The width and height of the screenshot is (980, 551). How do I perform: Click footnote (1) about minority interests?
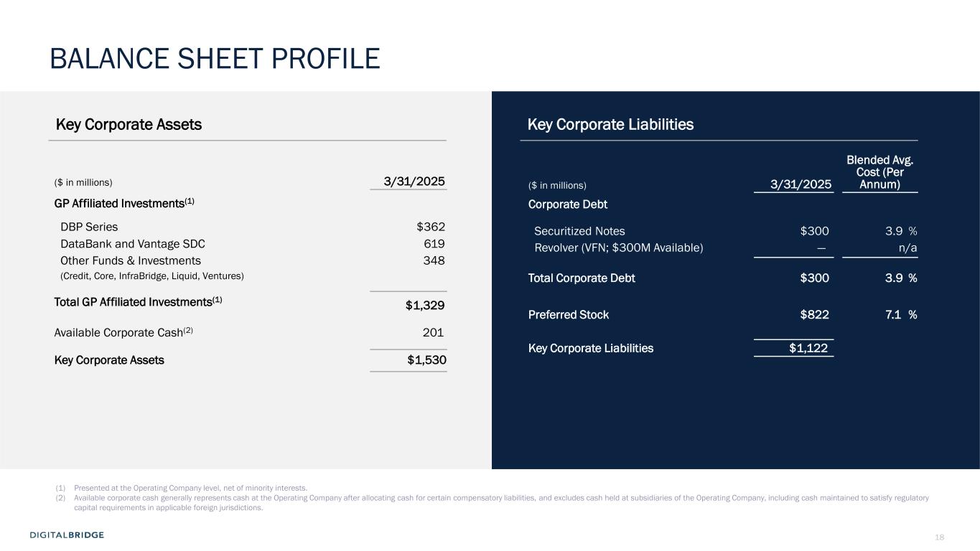click(x=190, y=488)
